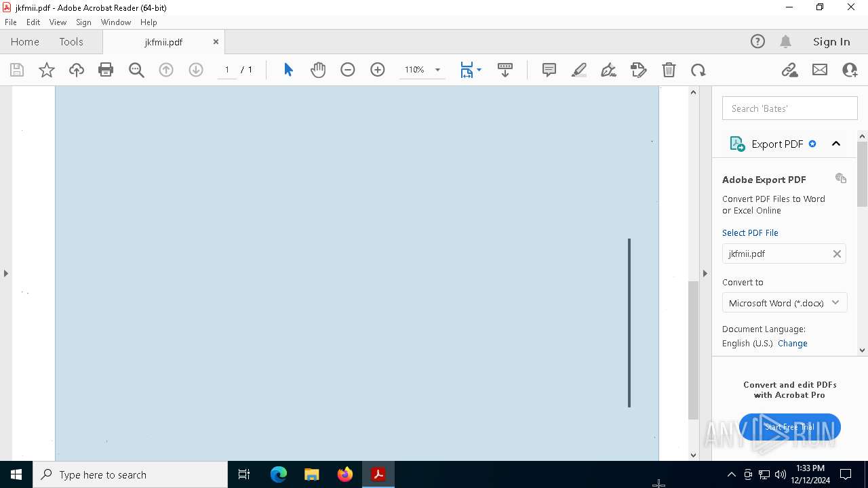The height and width of the screenshot is (488, 868).
Task: Open the fit page options
Action: click(x=471, y=70)
